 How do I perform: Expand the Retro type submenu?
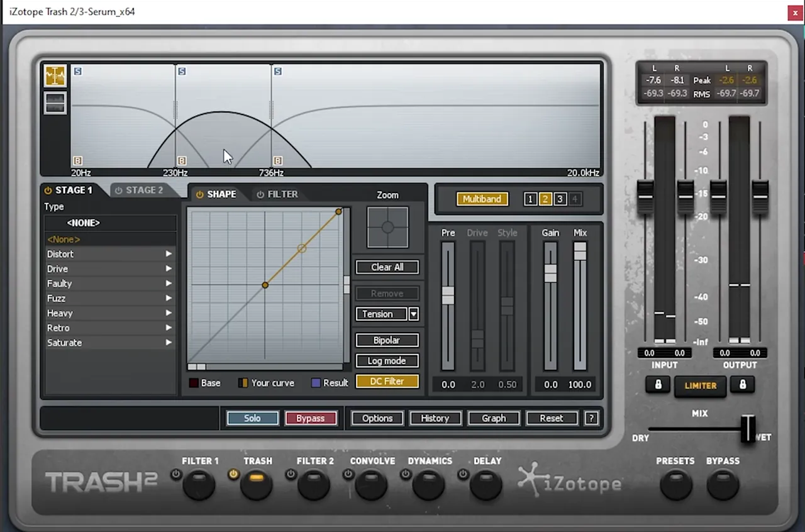tap(110, 328)
